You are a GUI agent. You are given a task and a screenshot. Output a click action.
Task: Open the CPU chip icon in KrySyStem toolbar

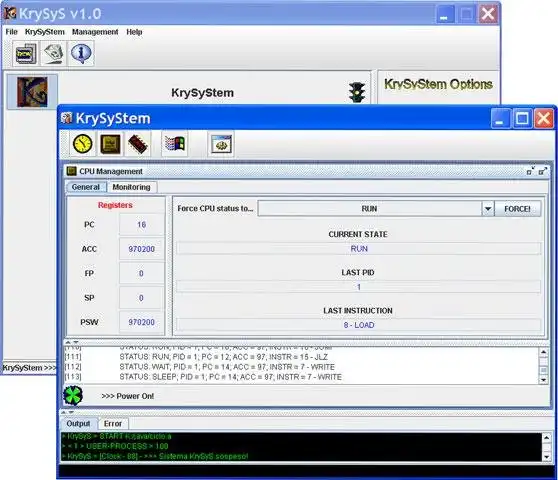(110, 144)
